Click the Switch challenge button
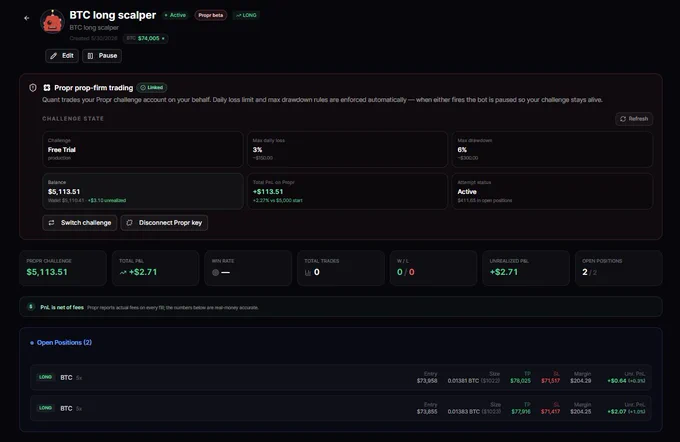The image size is (680, 442). click(x=80, y=223)
